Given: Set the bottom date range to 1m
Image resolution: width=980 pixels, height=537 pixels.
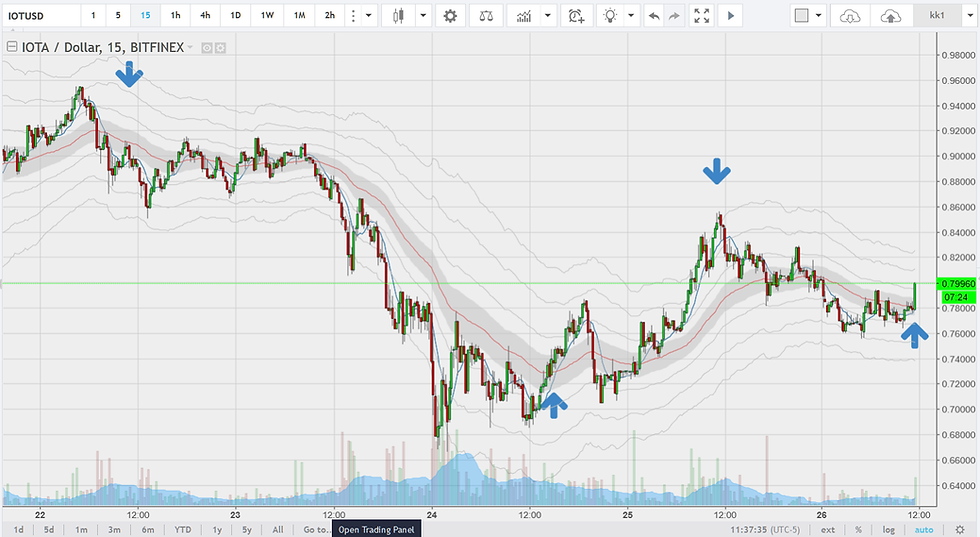Looking at the screenshot, I should point(81,529).
